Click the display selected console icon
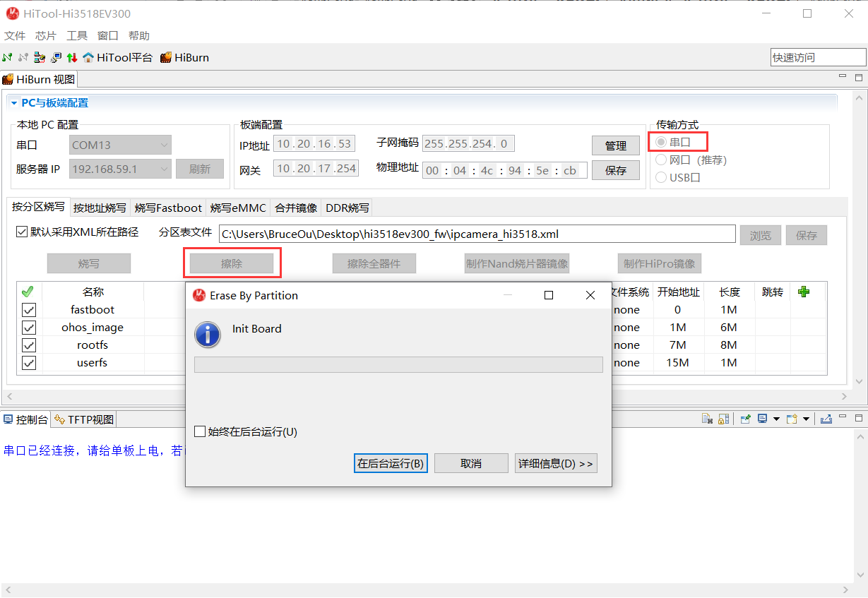The height and width of the screenshot is (598, 868). 763,419
